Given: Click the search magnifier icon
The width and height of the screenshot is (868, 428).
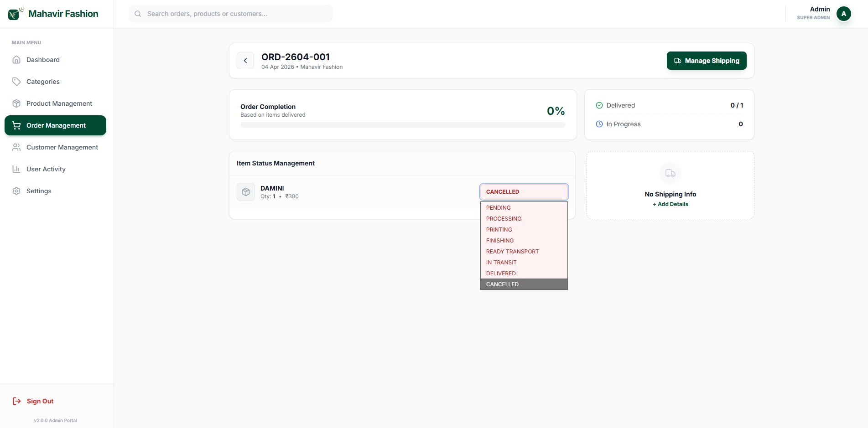Looking at the screenshot, I should 138,14.
